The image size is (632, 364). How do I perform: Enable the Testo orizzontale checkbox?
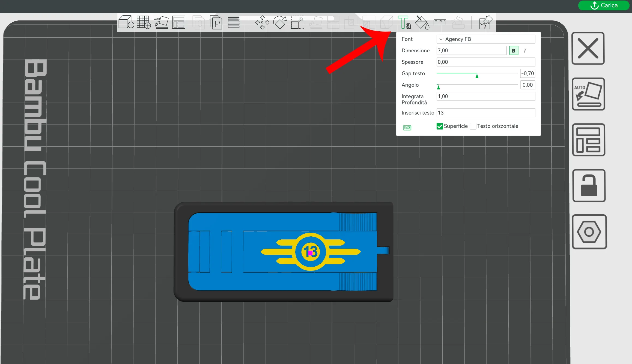coord(473,126)
